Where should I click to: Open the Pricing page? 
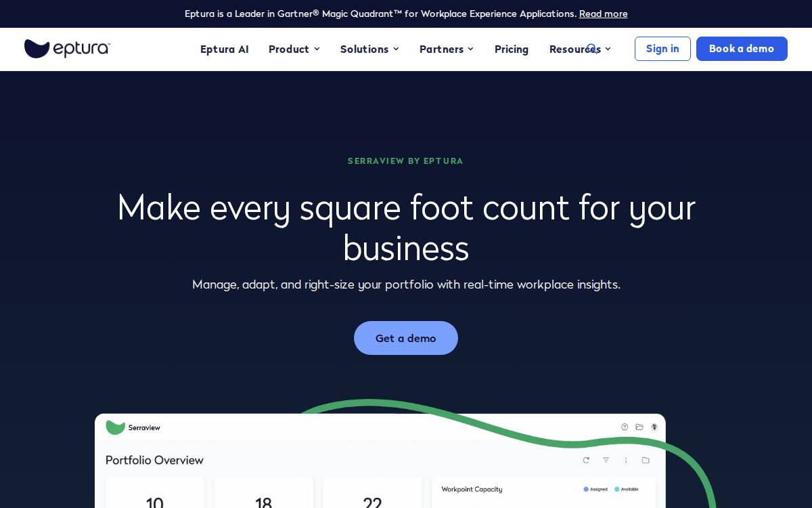512,49
